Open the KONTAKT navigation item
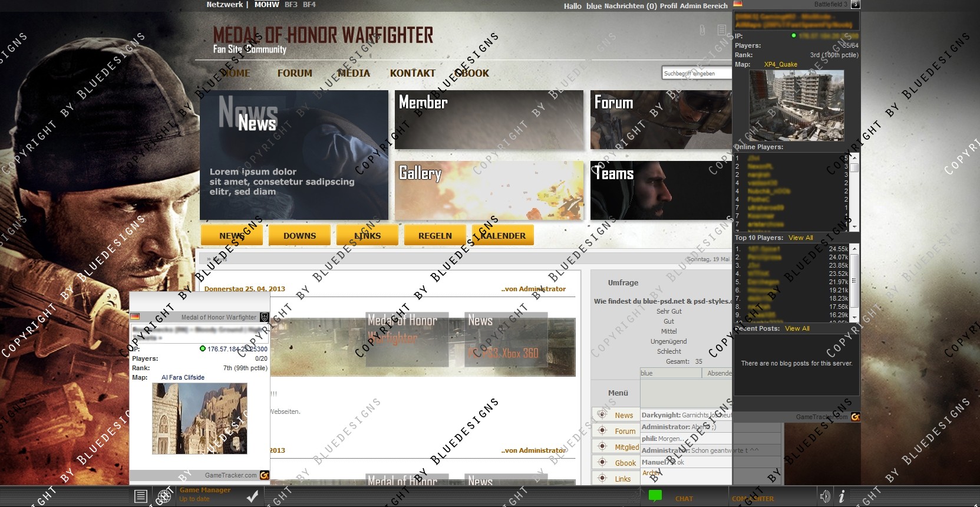Screen dimensions: 980x507 tap(413, 73)
